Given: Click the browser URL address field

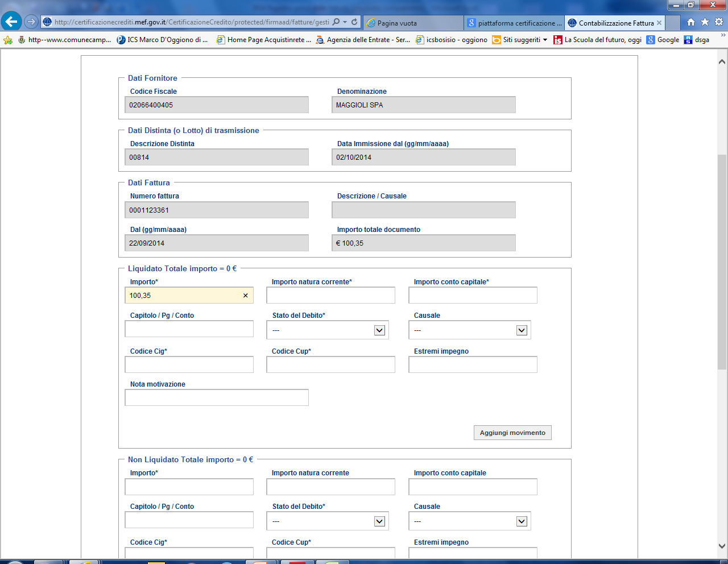Looking at the screenshot, I should (x=191, y=22).
